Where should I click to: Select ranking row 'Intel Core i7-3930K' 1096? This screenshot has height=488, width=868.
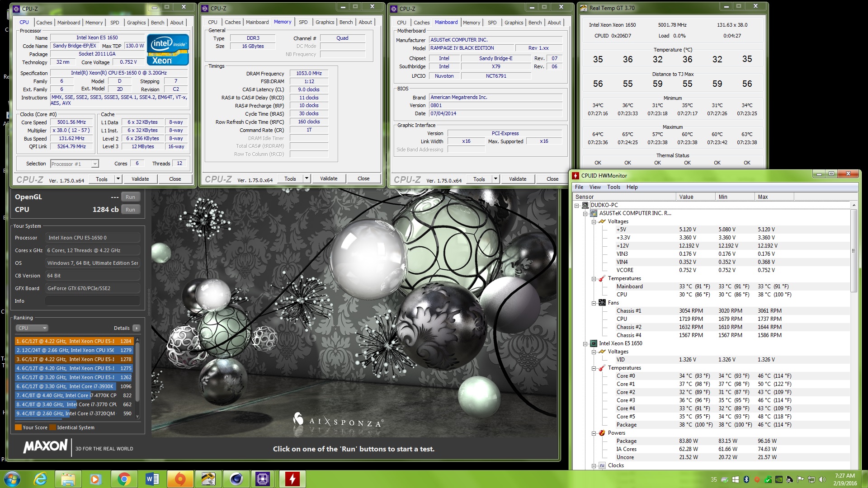(x=74, y=386)
